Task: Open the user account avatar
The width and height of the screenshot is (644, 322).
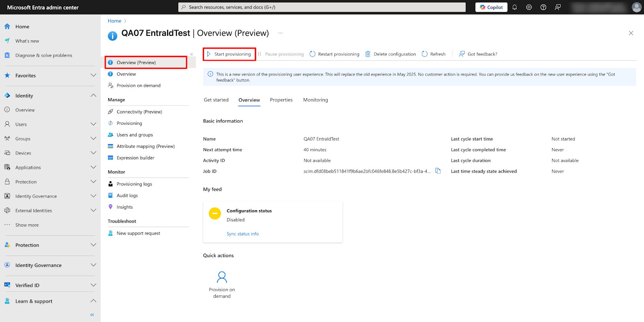Action: 636,7
